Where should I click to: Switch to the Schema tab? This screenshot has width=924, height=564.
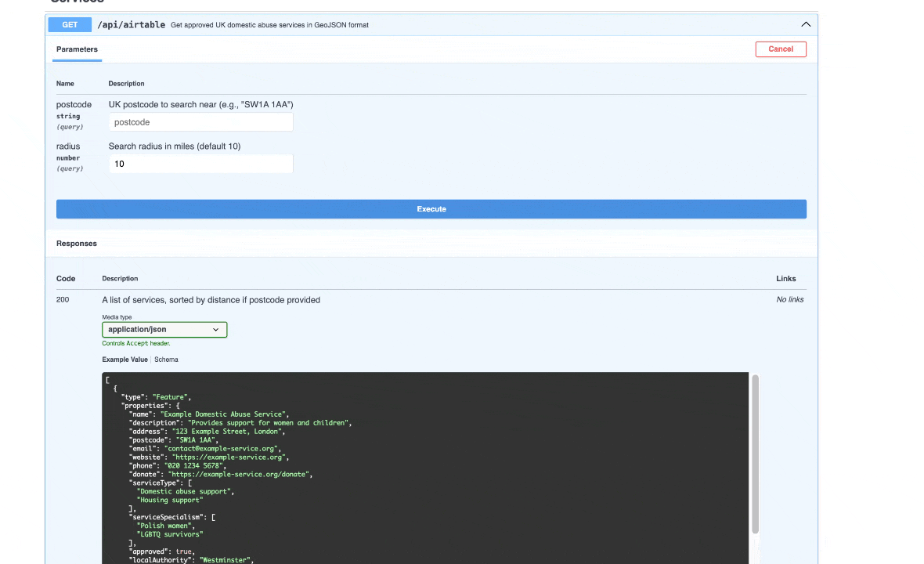click(166, 360)
